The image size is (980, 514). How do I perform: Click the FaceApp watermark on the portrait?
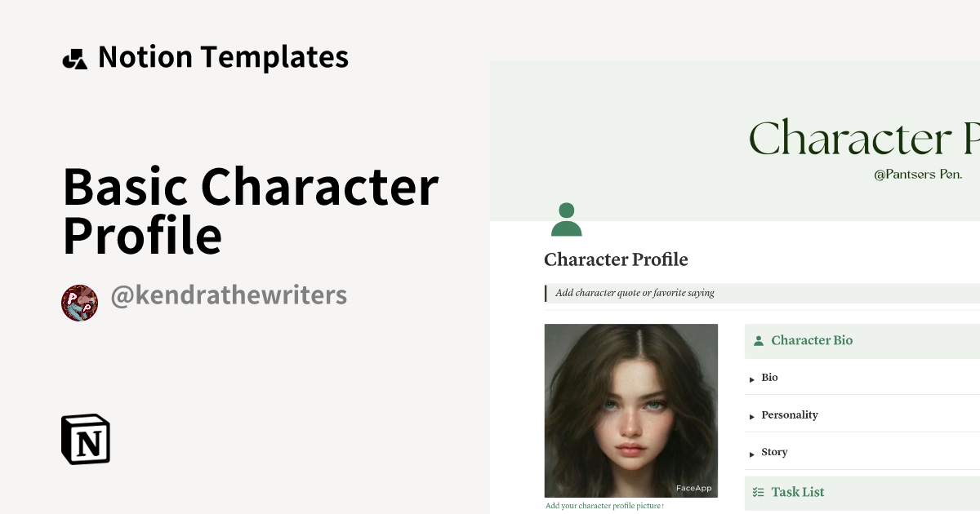click(693, 487)
